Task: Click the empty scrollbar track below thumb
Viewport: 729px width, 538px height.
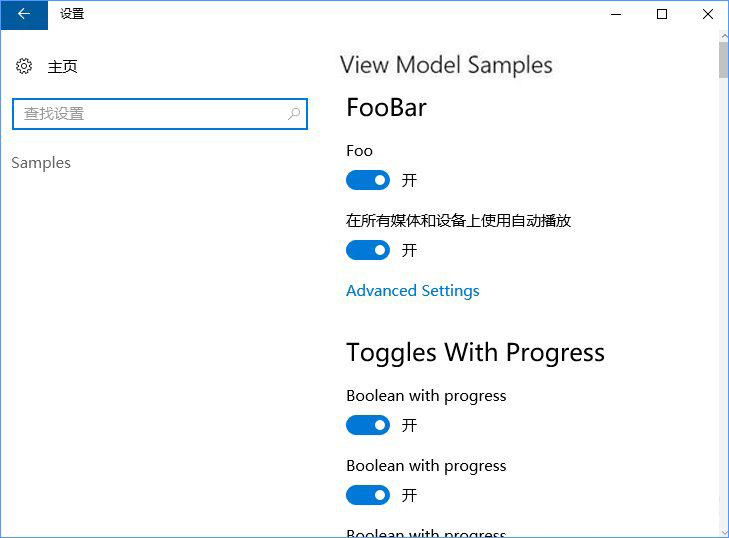Action: (723, 300)
